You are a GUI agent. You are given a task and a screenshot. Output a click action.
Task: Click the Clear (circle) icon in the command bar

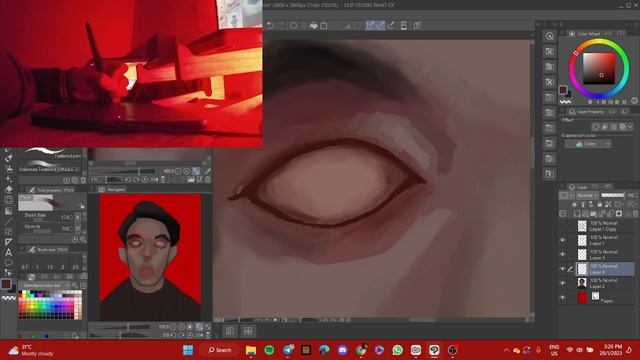coord(293,25)
